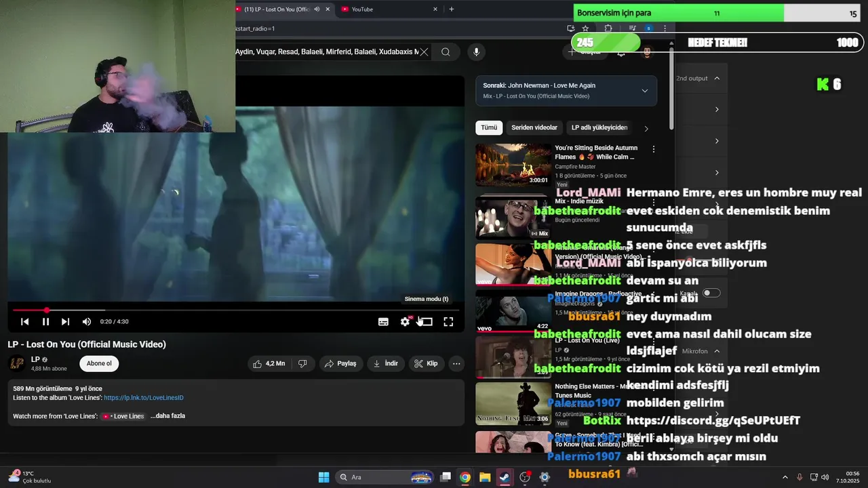Enter fullscreen in the video player
The image size is (868, 488).
point(448,322)
